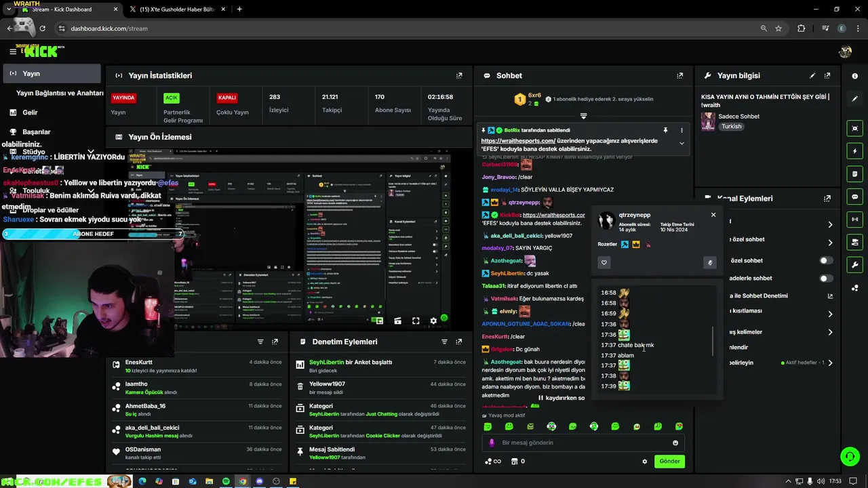
Task: Expand the top Kanal Eylemleri row chevron
Action: coord(830,224)
